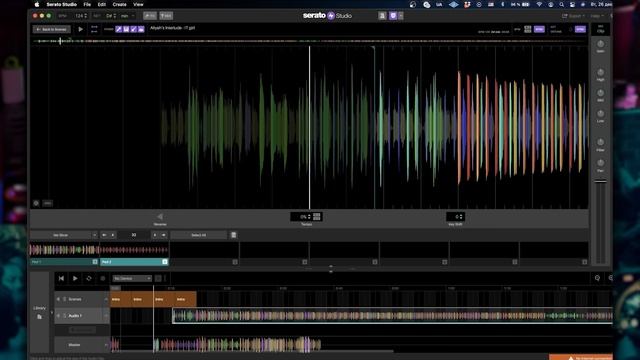Select the second purple edit-mode icon
640x360 pixels.
tap(126, 29)
